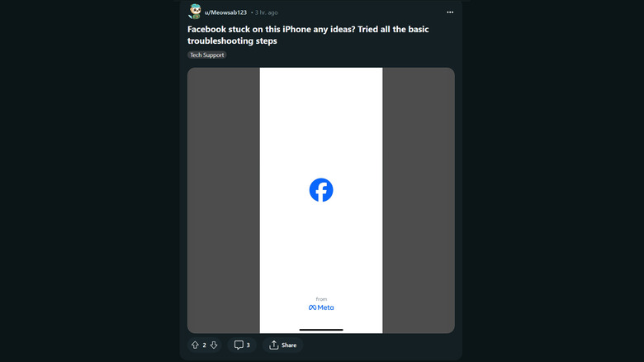Click the left gray area of the image
This screenshot has width=644, height=362.
click(x=223, y=200)
